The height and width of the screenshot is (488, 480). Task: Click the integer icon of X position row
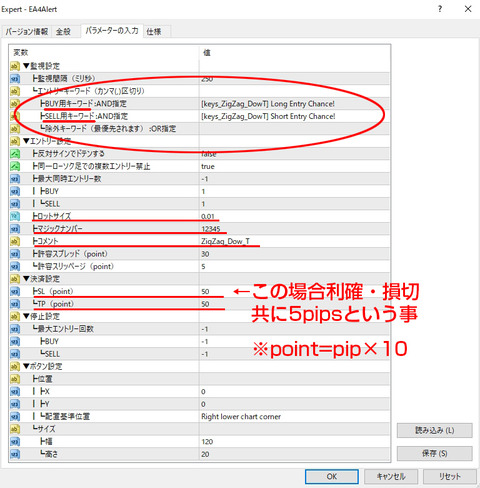pyautogui.click(x=15, y=391)
